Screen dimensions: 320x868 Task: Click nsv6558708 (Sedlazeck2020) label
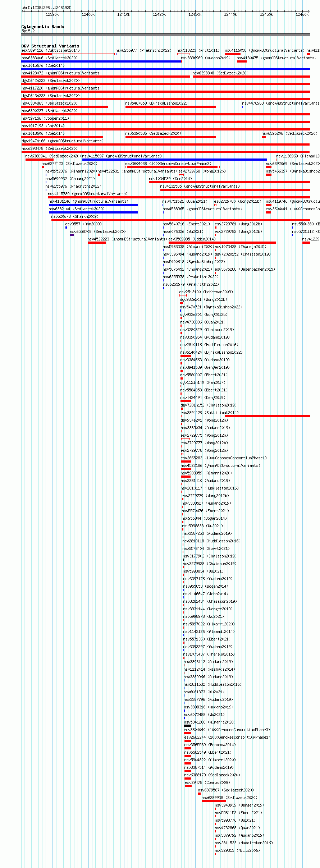98,231
